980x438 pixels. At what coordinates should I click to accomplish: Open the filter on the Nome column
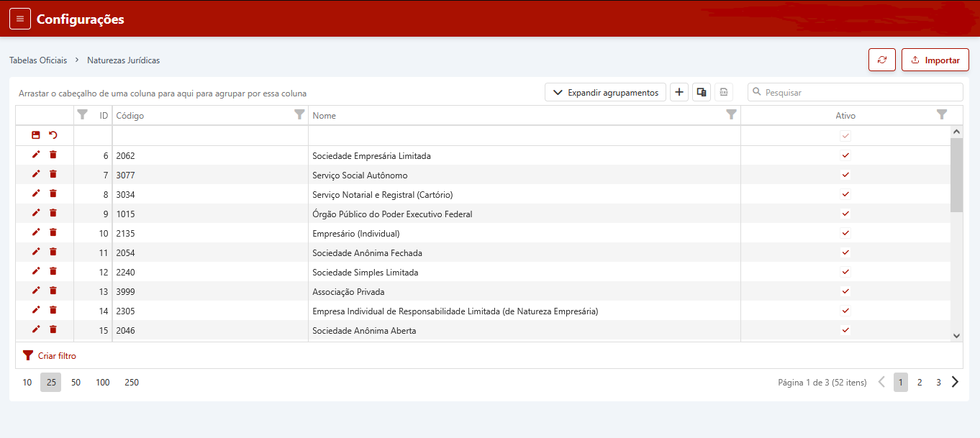(731, 115)
